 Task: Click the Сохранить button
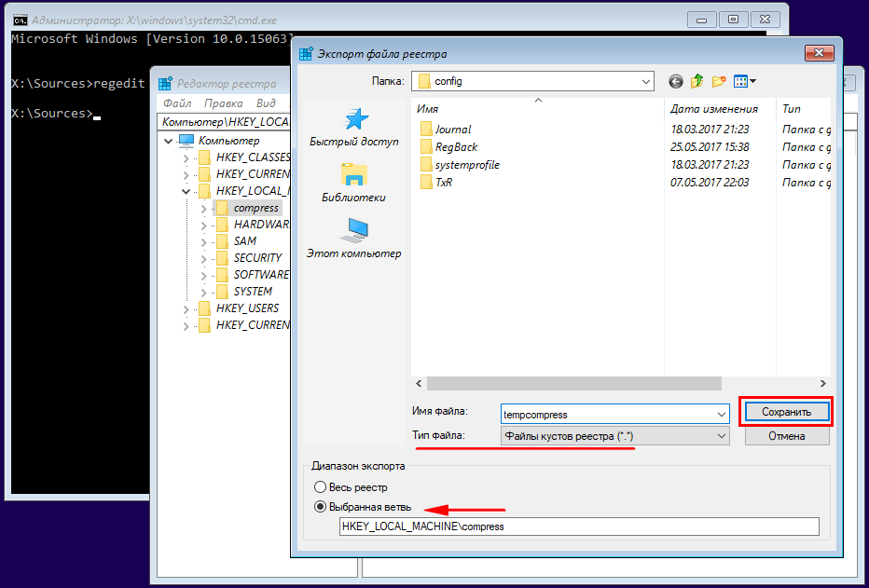tap(786, 412)
